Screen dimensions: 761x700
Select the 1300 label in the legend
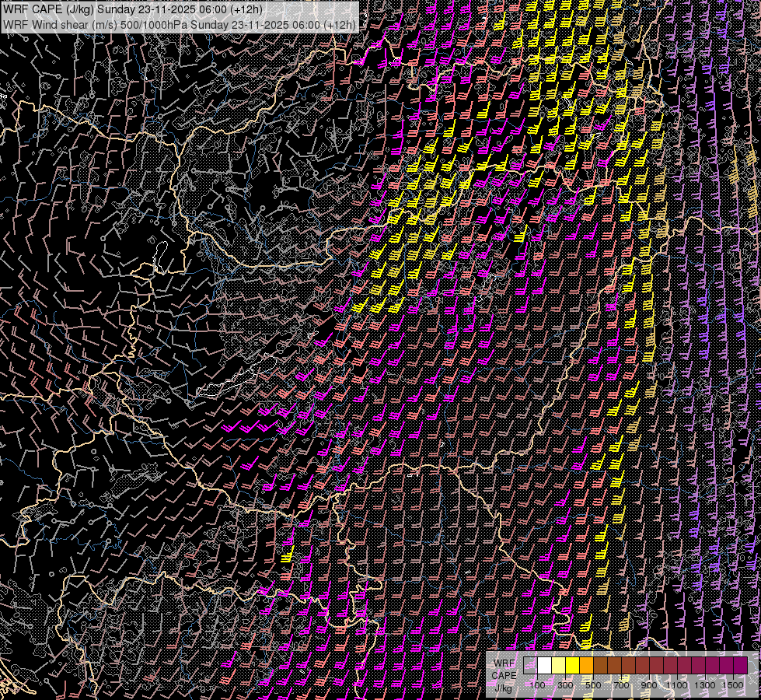(705, 685)
